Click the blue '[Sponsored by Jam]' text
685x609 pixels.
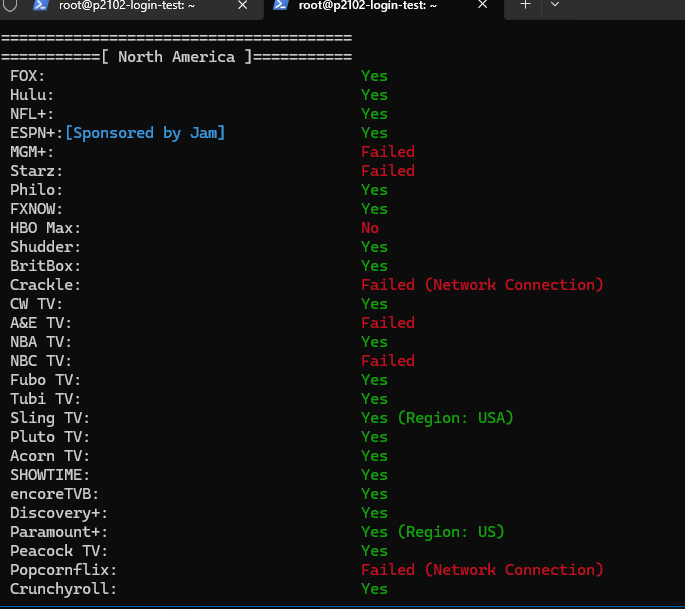tap(145, 133)
